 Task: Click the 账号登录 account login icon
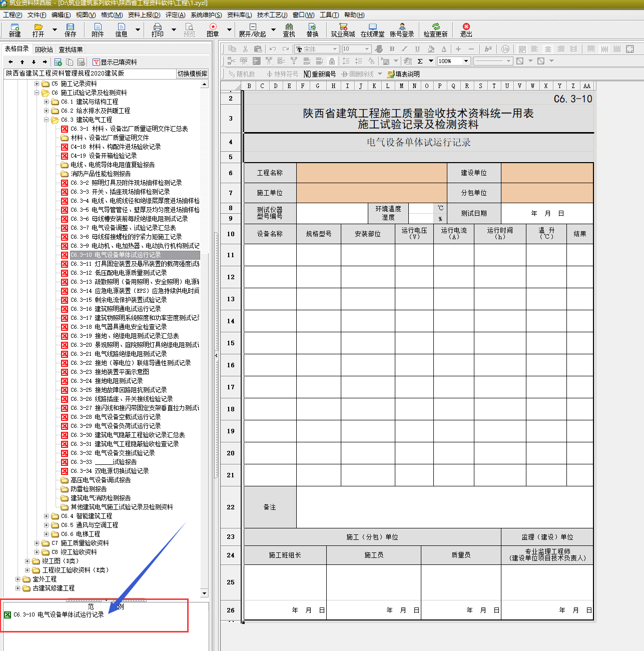coord(402,30)
